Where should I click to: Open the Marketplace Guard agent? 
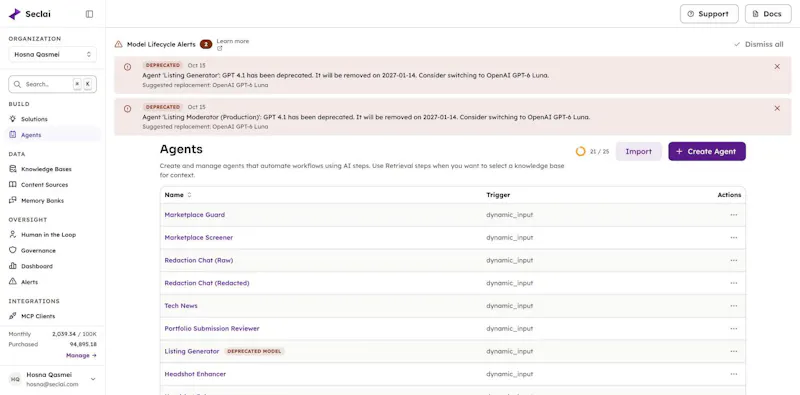point(194,215)
